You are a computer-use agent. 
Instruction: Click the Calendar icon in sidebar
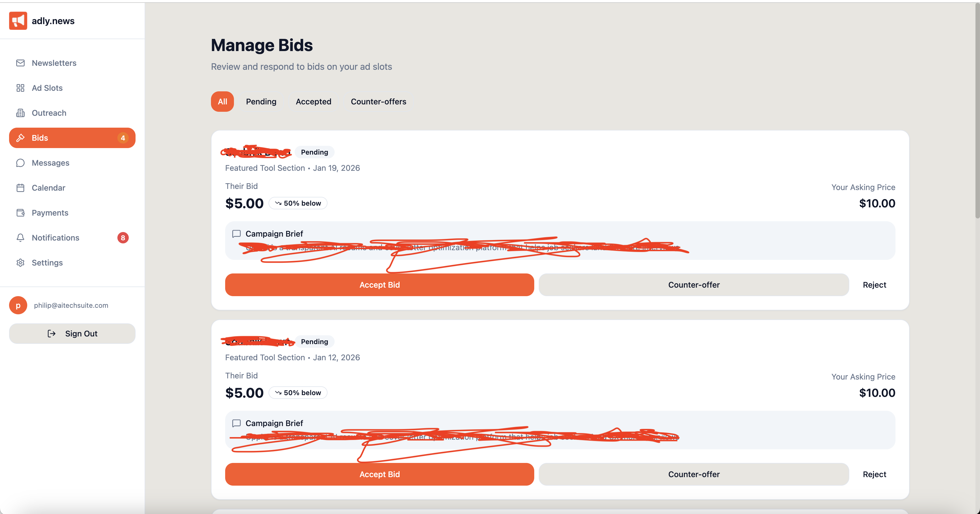[20, 188]
